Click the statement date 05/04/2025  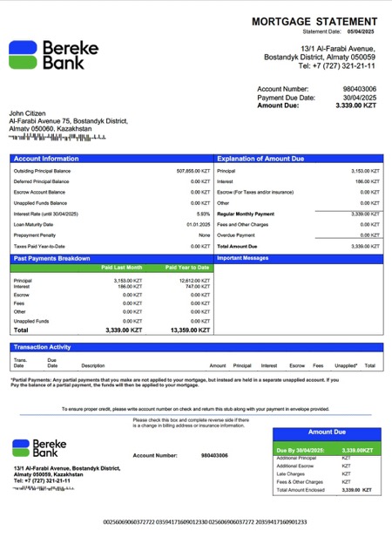pyautogui.click(x=361, y=31)
